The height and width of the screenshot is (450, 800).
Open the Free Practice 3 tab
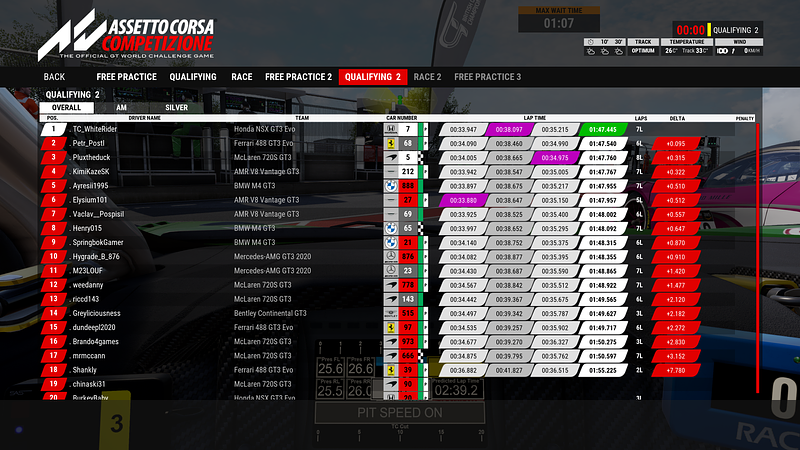pyautogui.click(x=488, y=77)
